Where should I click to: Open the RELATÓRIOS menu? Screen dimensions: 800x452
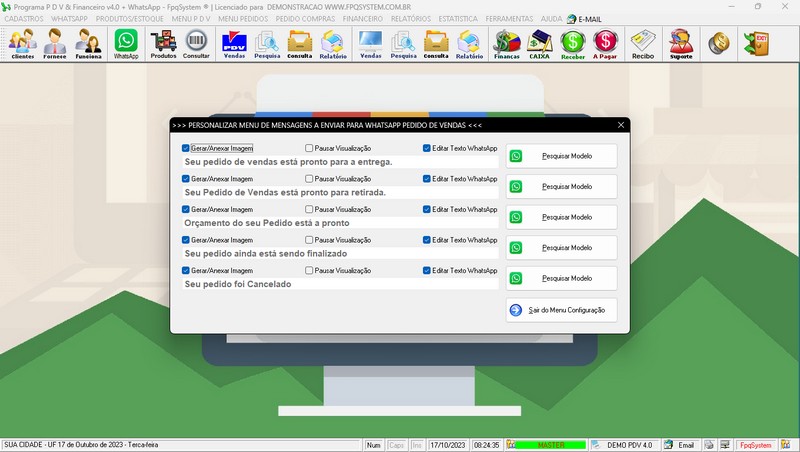[411, 19]
